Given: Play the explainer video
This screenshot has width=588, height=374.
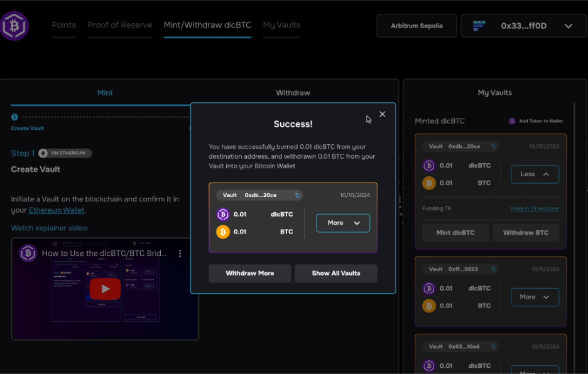Looking at the screenshot, I should pos(105,289).
